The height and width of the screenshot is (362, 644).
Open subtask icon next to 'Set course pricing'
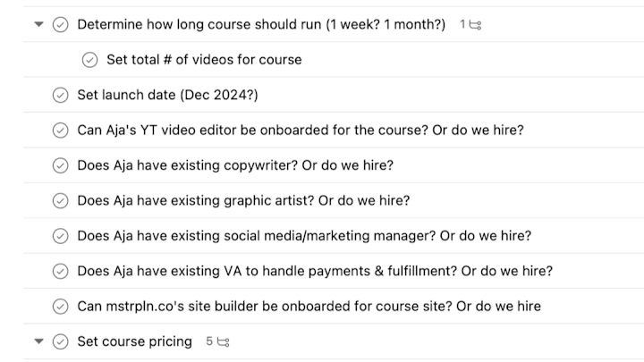click(223, 341)
